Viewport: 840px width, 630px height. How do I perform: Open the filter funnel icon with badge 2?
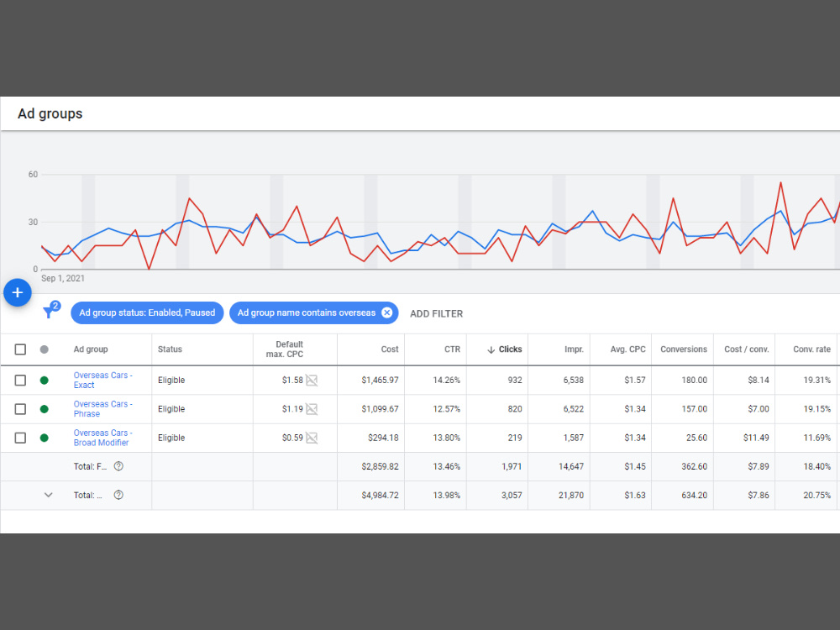point(51,310)
